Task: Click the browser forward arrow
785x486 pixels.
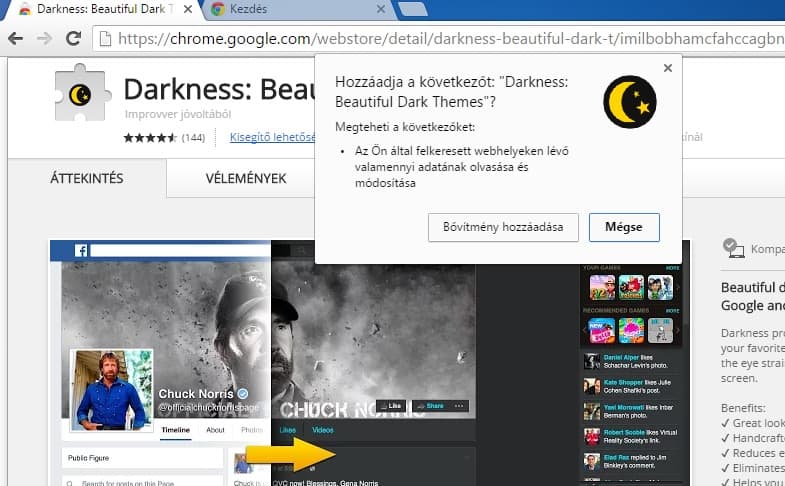Action: (x=45, y=38)
